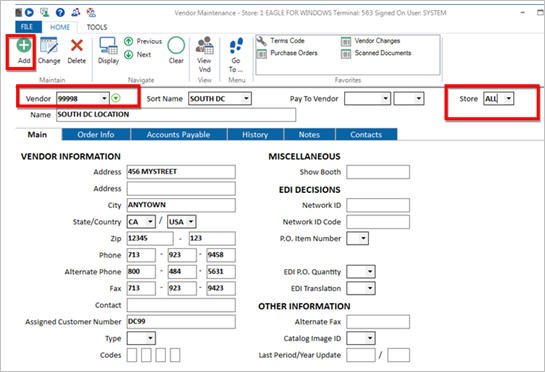Click the users icon in title bar
The height and width of the screenshot is (372, 545).
point(75,13)
